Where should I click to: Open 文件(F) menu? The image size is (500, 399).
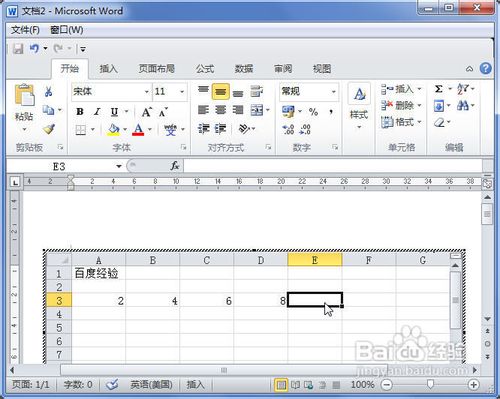25,30
